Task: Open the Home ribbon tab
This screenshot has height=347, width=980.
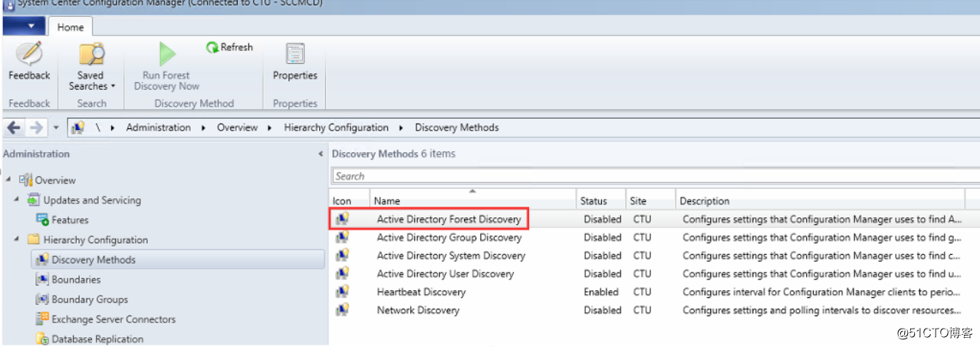Action: point(71,27)
